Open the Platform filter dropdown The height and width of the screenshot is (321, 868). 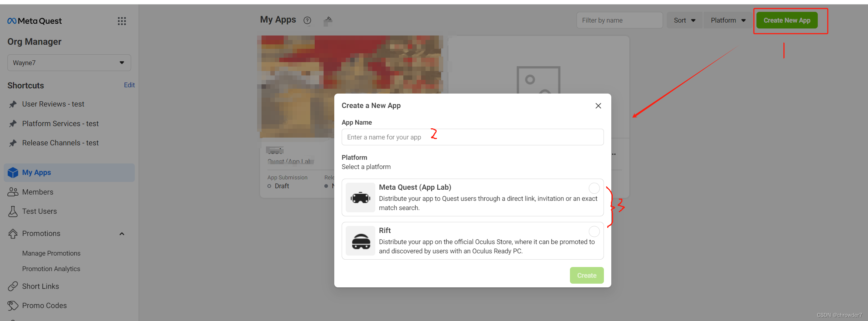tap(728, 20)
